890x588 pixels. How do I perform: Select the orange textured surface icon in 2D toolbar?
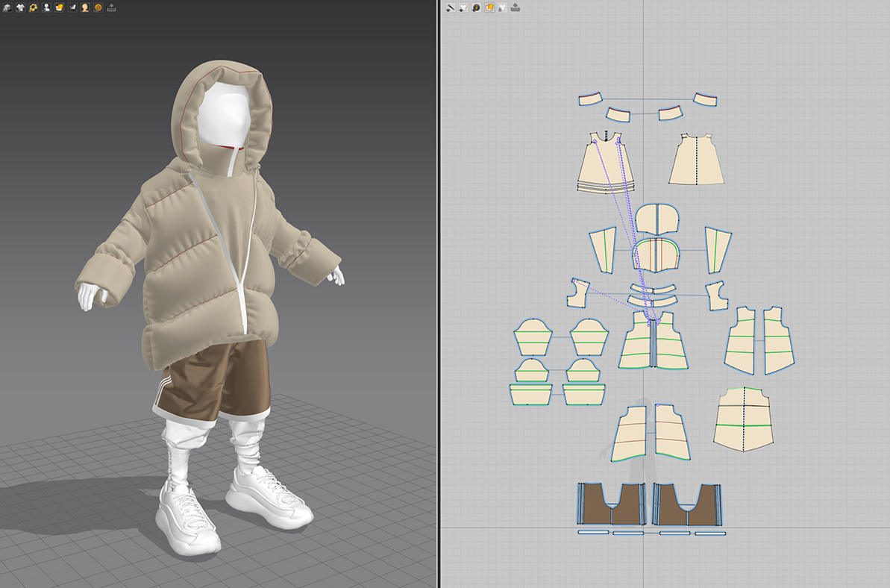pos(489,7)
